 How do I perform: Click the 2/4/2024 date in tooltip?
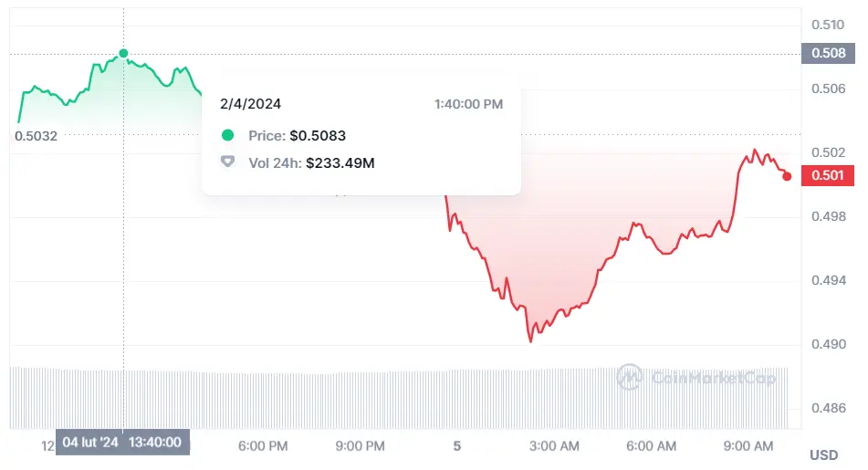(251, 104)
